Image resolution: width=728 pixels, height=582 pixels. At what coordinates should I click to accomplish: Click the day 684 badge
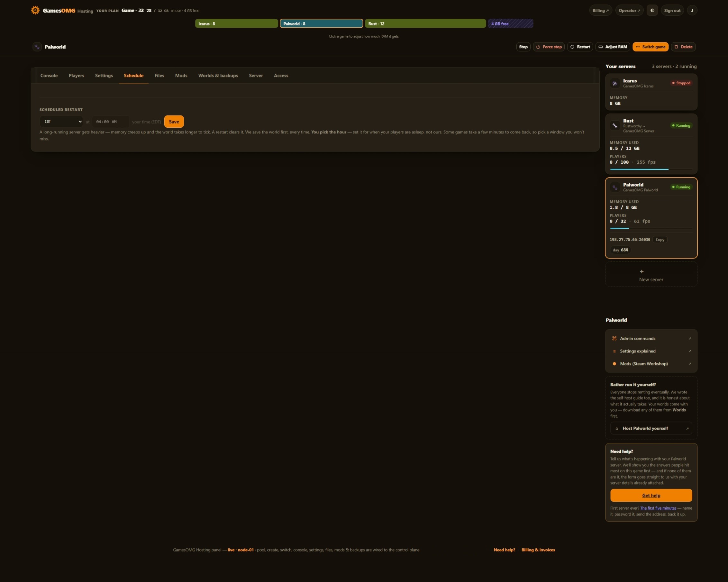tap(621, 250)
